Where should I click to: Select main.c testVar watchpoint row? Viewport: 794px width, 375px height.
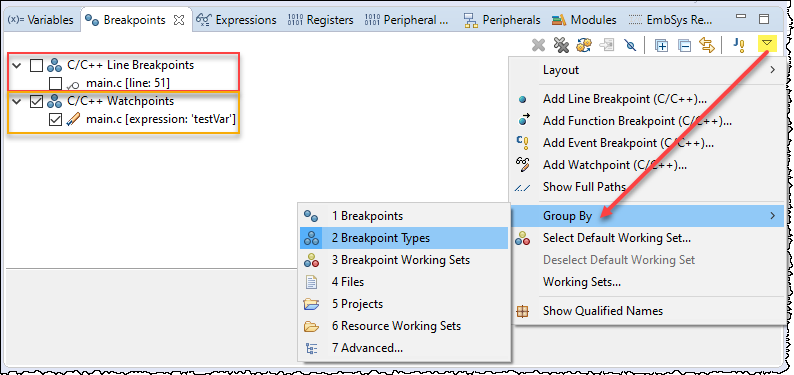(x=161, y=120)
